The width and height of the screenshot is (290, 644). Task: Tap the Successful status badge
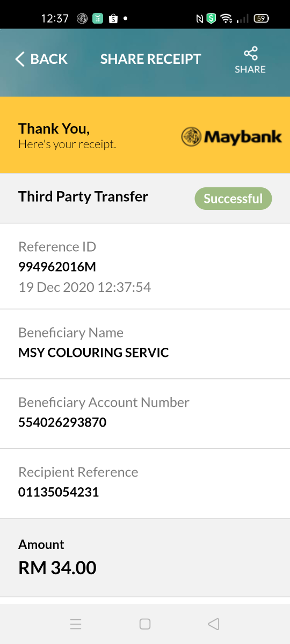[233, 199]
